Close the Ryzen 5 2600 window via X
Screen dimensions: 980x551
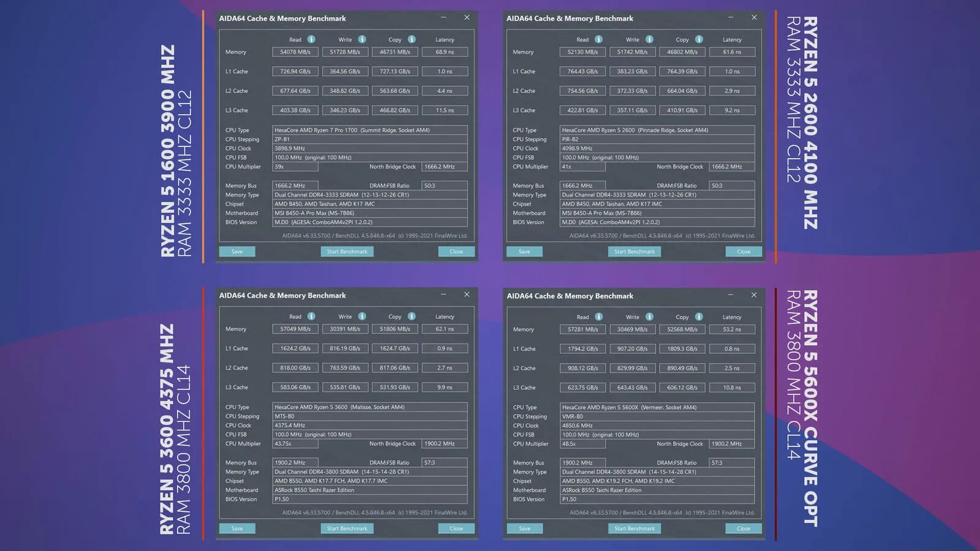click(754, 18)
